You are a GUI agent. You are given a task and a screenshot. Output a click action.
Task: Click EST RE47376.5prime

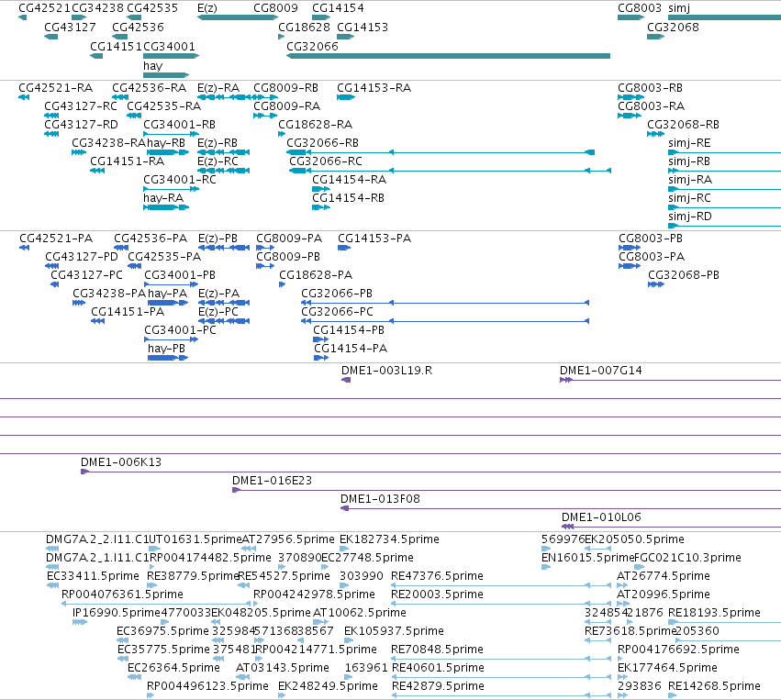click(x=501, y=585)
